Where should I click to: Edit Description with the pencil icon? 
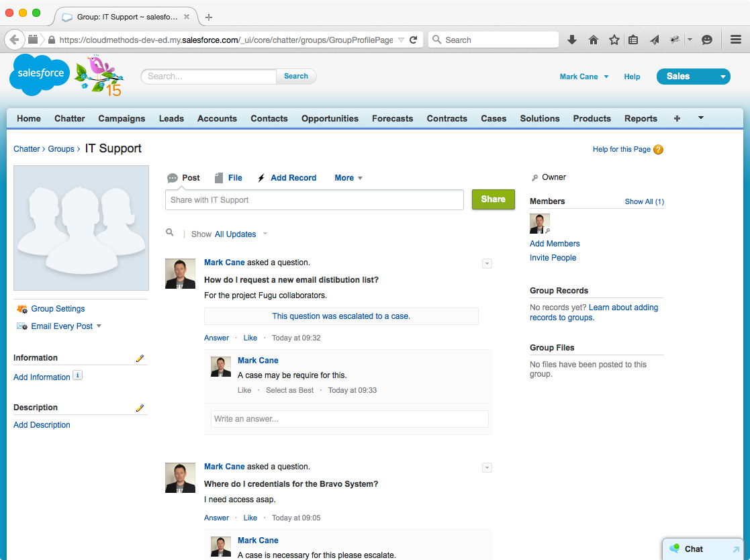[140, 408]
